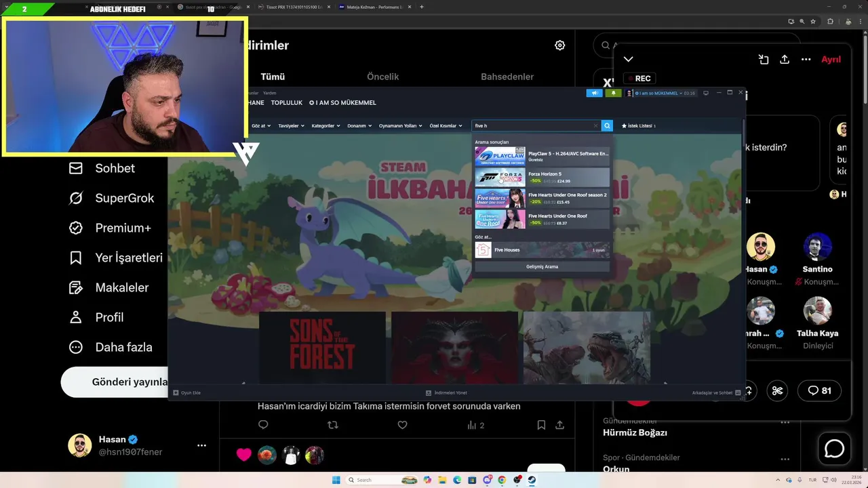Open Steam from the Windows taskbar
Screen dimensions: 868x488
pos(531,480)
